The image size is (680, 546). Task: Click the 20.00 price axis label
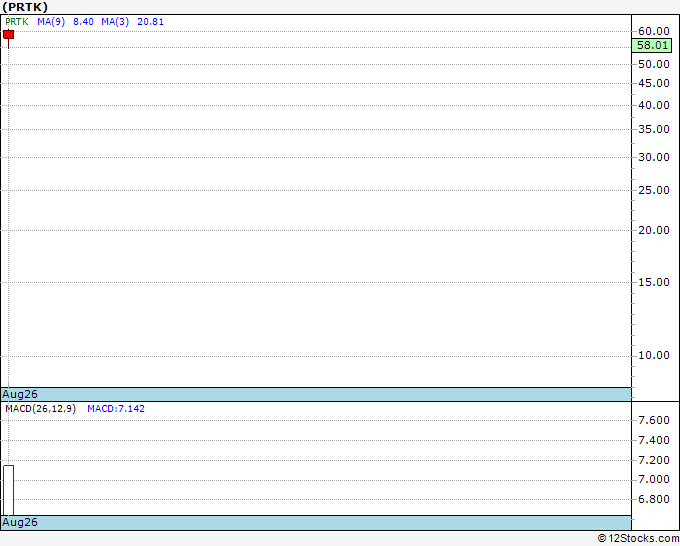654,230
